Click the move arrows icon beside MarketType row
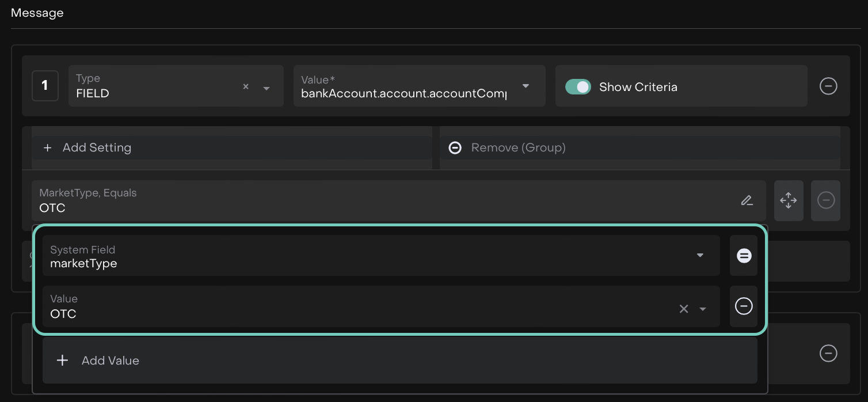Viewport: 868px width, 402px height. point(788,200)
